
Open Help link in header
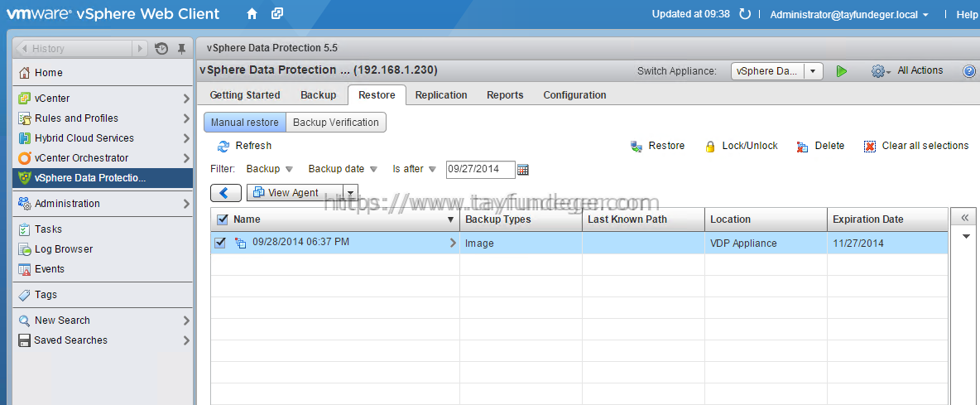pos(966,14)
